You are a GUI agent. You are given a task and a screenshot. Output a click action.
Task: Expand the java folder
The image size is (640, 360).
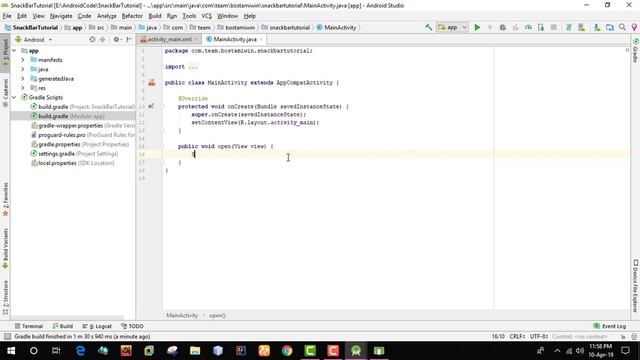pyautogui.click(x=23, y=69)
